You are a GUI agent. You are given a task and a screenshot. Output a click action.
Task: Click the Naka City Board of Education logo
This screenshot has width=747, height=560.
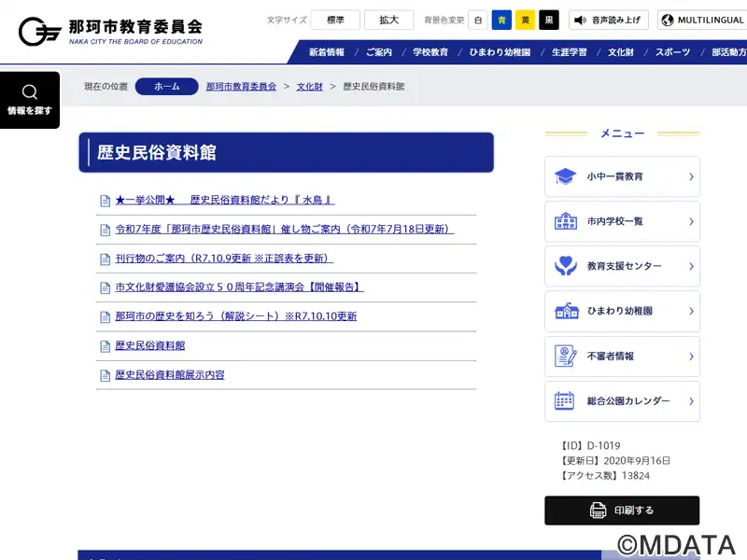tap(110, 31)
